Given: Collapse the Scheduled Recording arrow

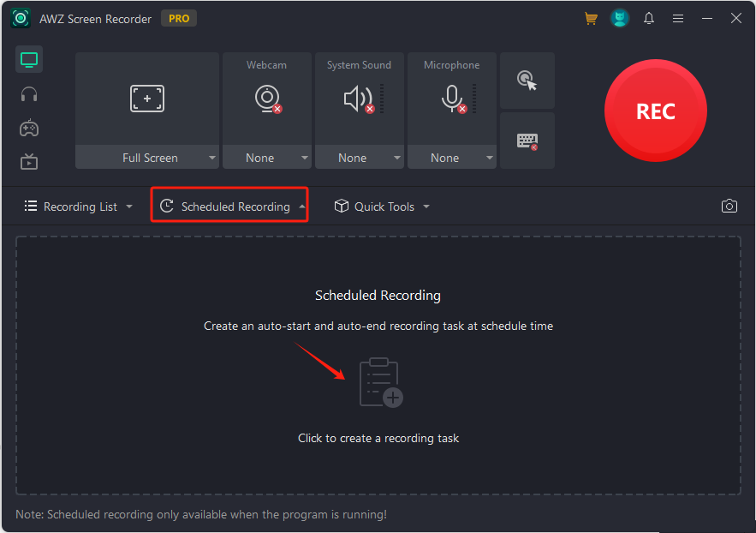Looking at the screenshot, I should 302,207.
